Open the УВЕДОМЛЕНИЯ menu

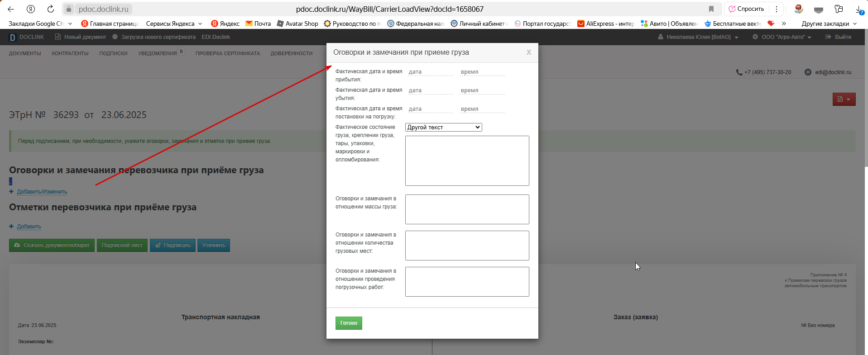pyautogui.click(x=158, y=53)
